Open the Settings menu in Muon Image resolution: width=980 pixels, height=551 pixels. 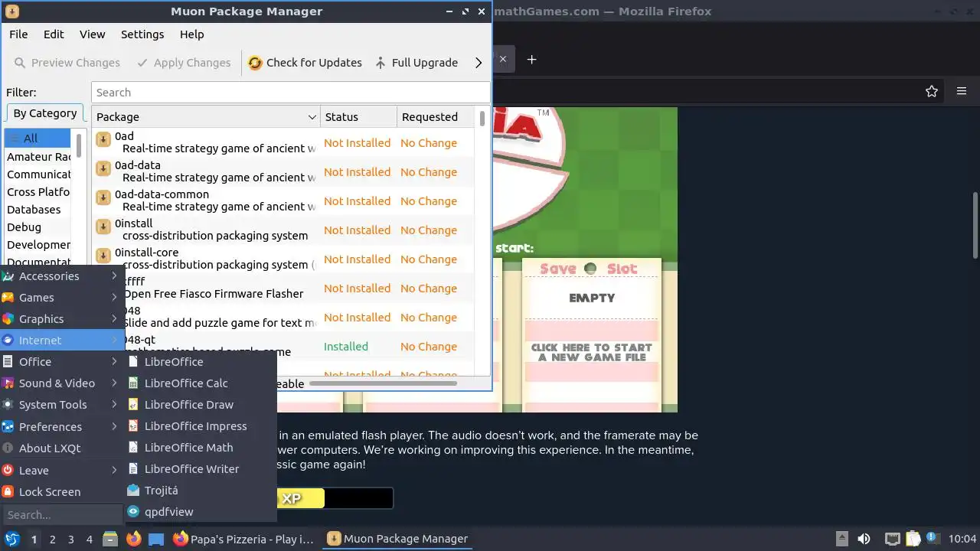point(142,34)
